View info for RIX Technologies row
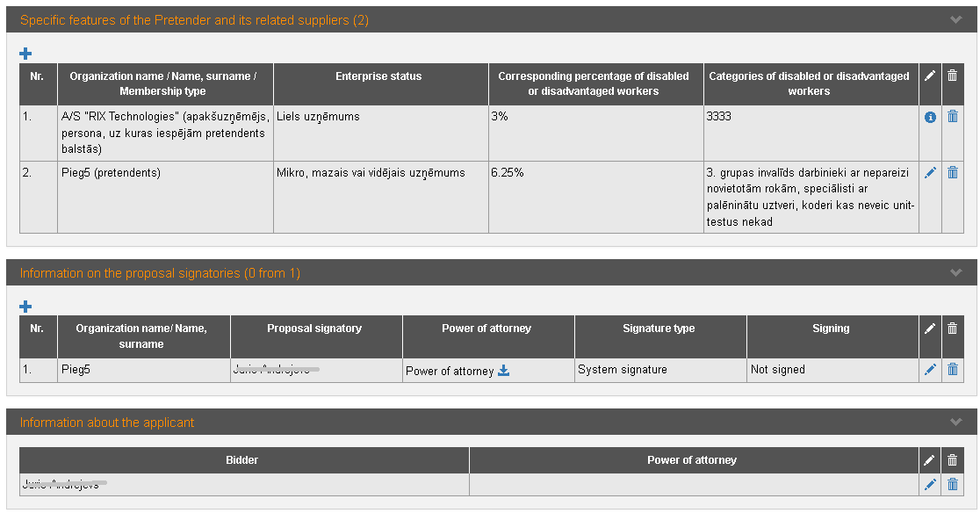 tap(930, 118)
